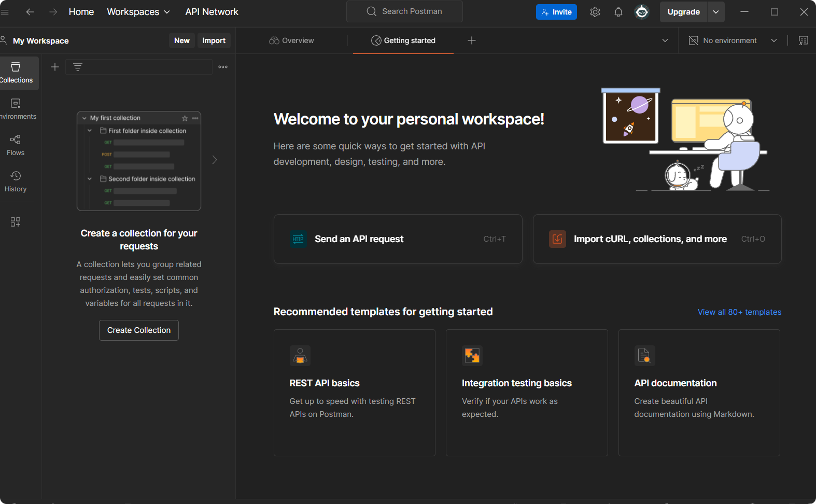
Task: Expand the Workspaces dropdown
Action: tap(138, 12)
